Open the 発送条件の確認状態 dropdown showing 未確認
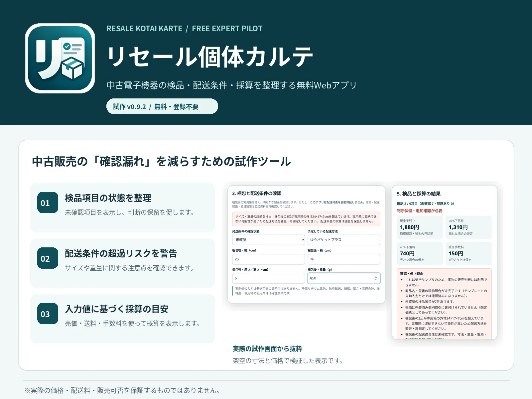The height and width of the screenshot is (399, 532). [268, 240]
